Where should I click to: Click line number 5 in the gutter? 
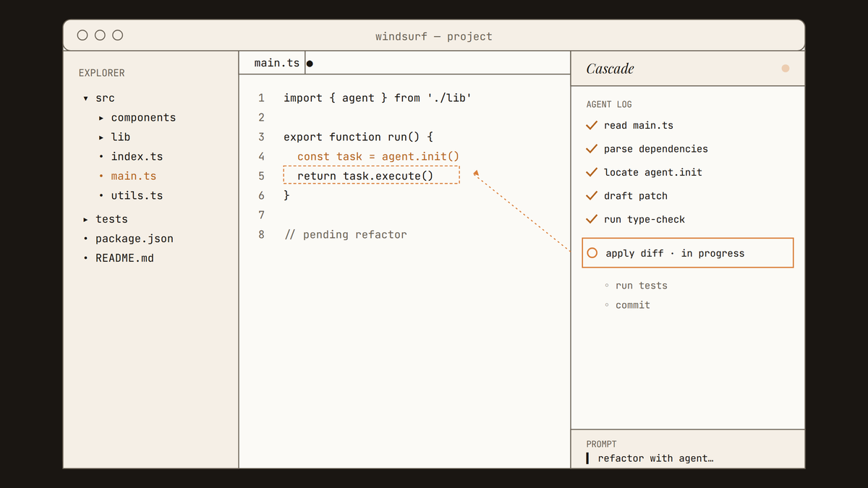click(x=261, y=176)
